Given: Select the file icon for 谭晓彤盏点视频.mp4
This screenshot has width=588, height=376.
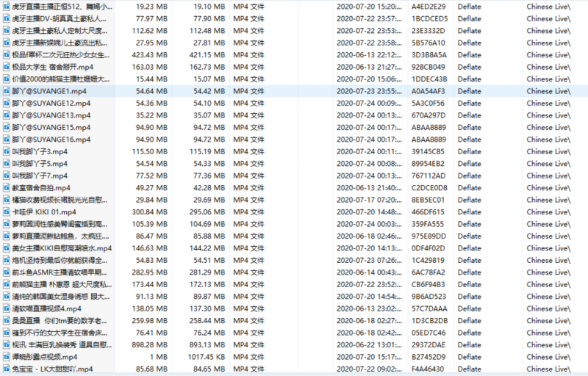Looking at the screenshot, I should [x=6, y=356].
